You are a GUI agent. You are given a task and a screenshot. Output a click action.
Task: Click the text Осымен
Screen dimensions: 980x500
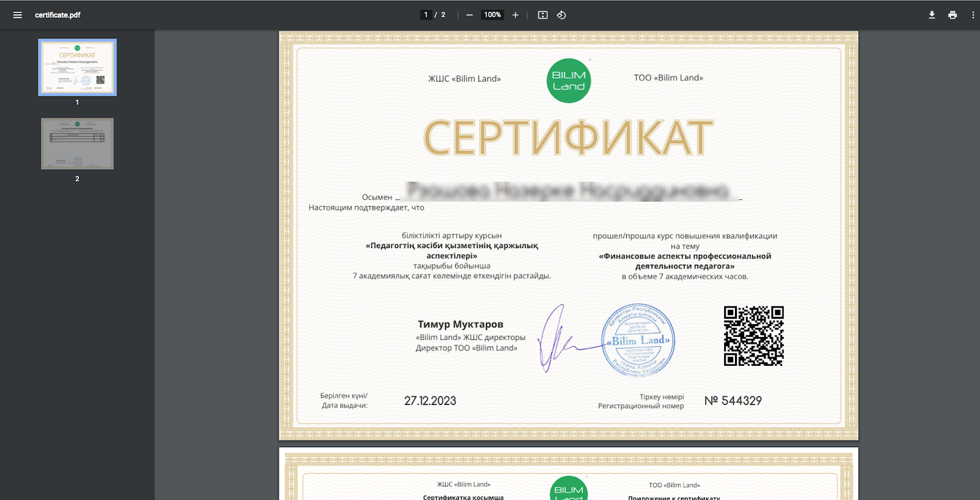click(377, 197)
